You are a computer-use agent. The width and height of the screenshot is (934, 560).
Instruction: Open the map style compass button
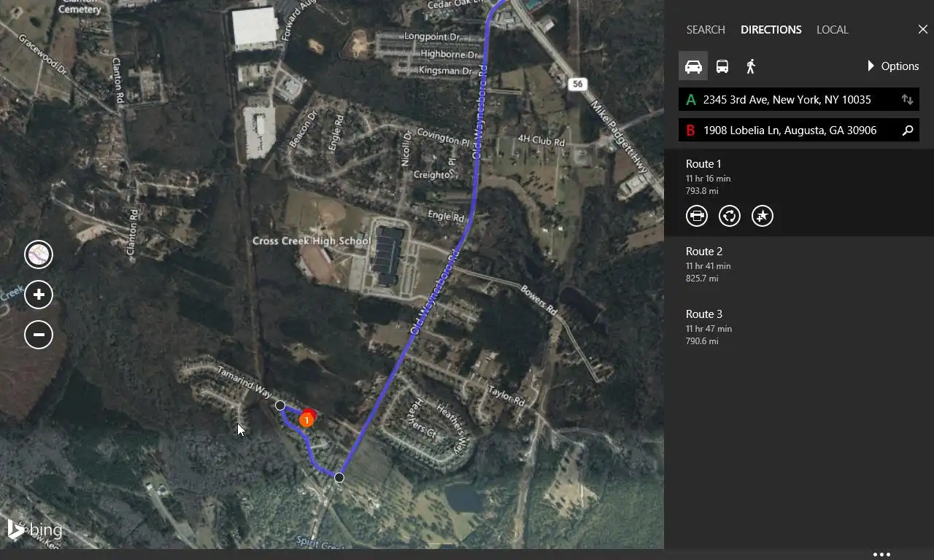pyautogui.click(x=39, y=254)
